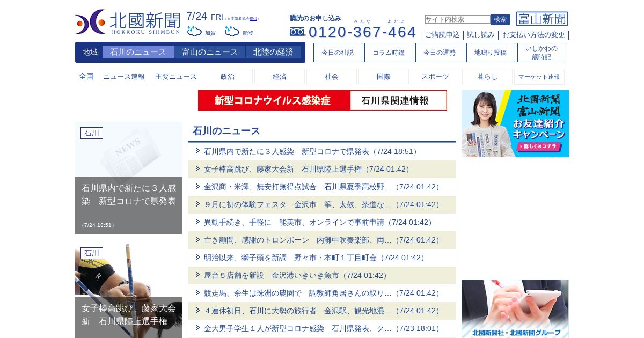Open headline 女子棒高跳び、藤家大会新 in list
This screenshot has height=338, width=644.
308,169
